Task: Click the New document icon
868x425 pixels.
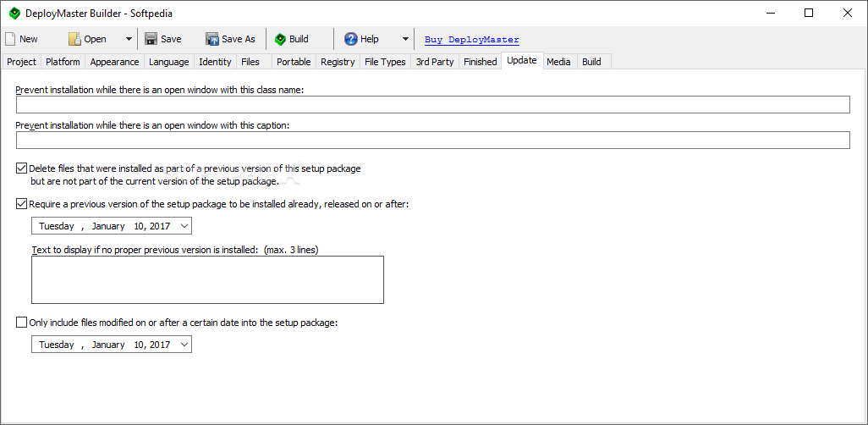Action: click(10, 39)
